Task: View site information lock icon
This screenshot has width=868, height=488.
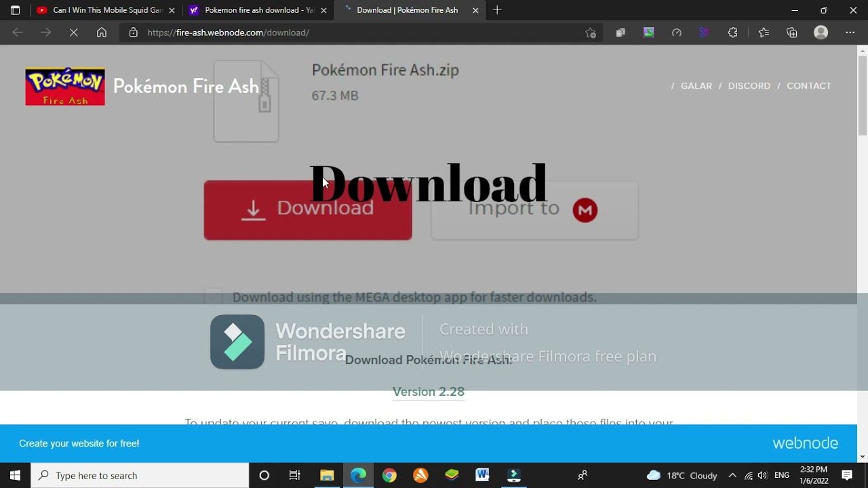Action: click(x=134, y=33)
